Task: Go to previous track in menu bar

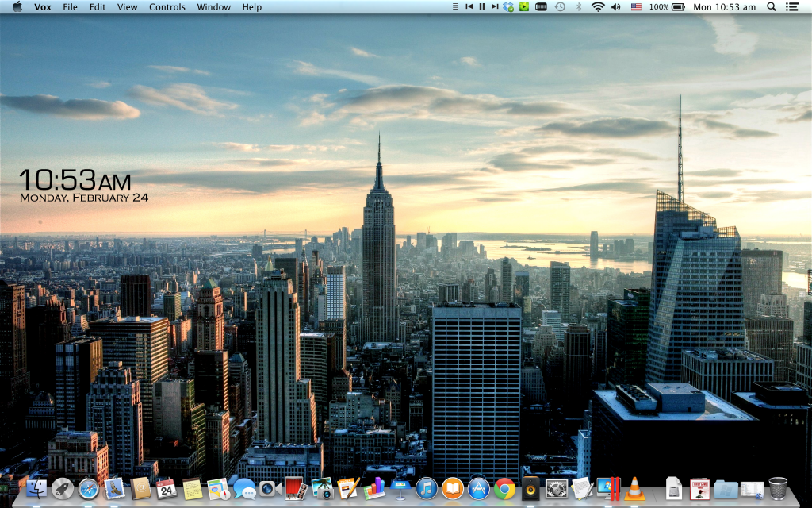Action: coord(469,6)
